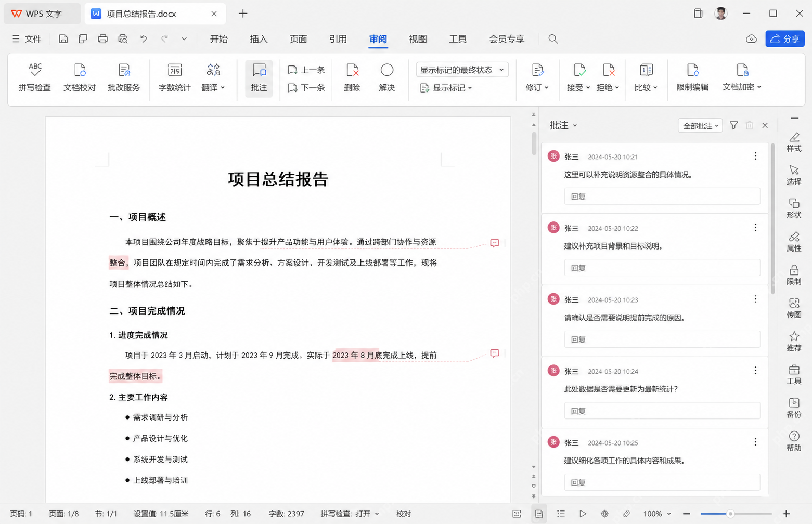
Task: Switch to web layout globe icon
Action: (x=604, y=514)
